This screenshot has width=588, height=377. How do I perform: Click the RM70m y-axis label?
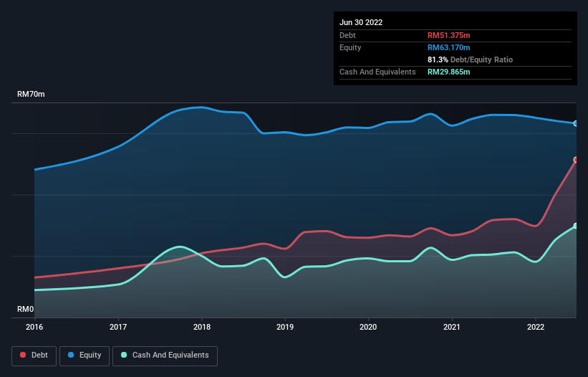[31, 94]
